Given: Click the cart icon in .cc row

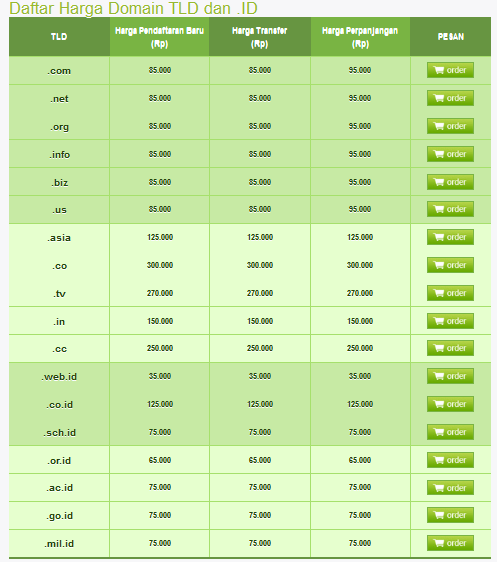Looking at the screenshot, I should [x=439, y=348].
